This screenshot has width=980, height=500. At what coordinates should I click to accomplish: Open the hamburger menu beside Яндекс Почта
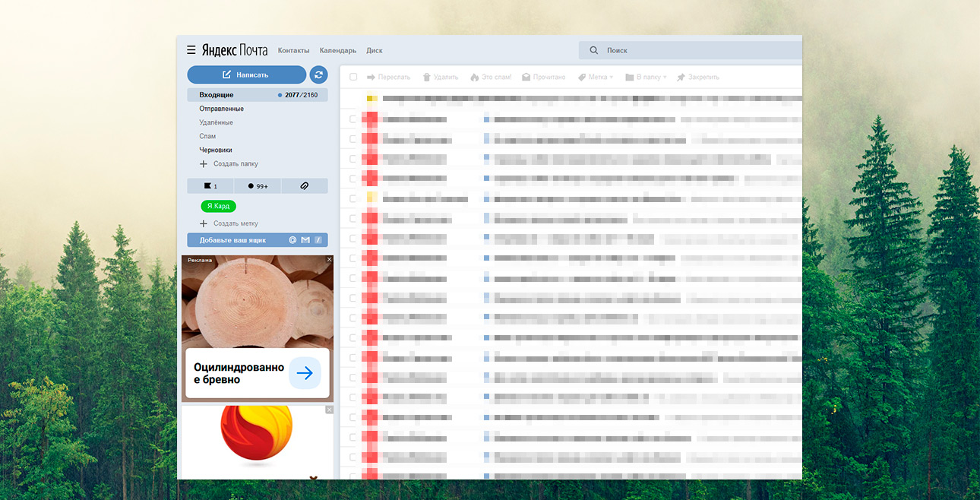[191, 50]
